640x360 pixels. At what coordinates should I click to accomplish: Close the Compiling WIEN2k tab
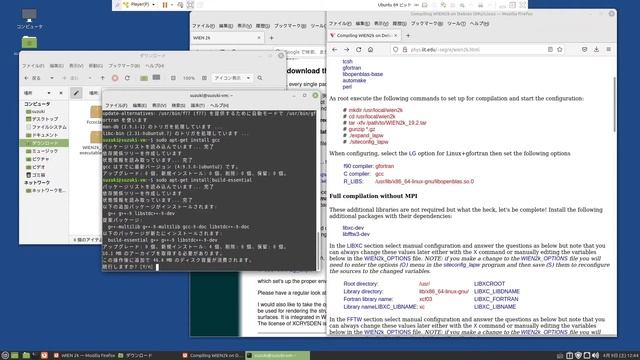[396, 36]
